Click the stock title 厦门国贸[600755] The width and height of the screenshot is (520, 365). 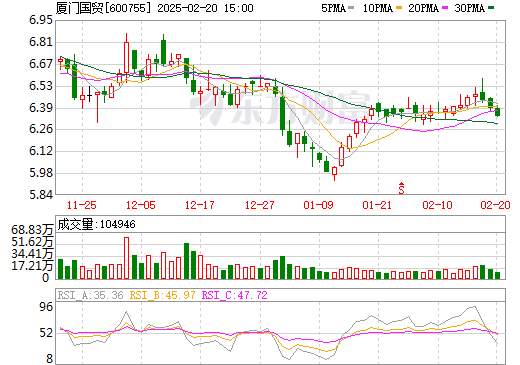coord(103,8)
